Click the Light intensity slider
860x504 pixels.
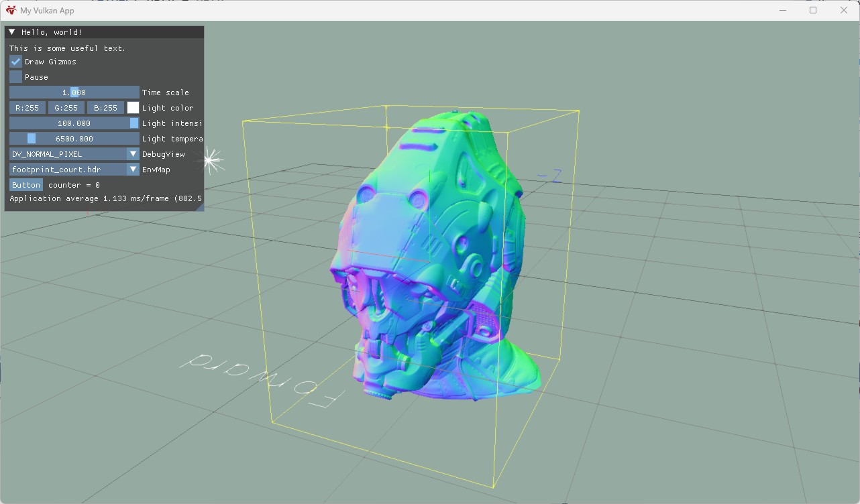74,123
